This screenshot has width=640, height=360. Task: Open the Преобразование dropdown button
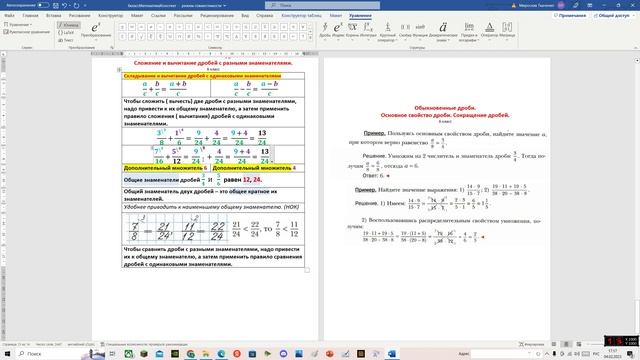[x=96, y=32]
